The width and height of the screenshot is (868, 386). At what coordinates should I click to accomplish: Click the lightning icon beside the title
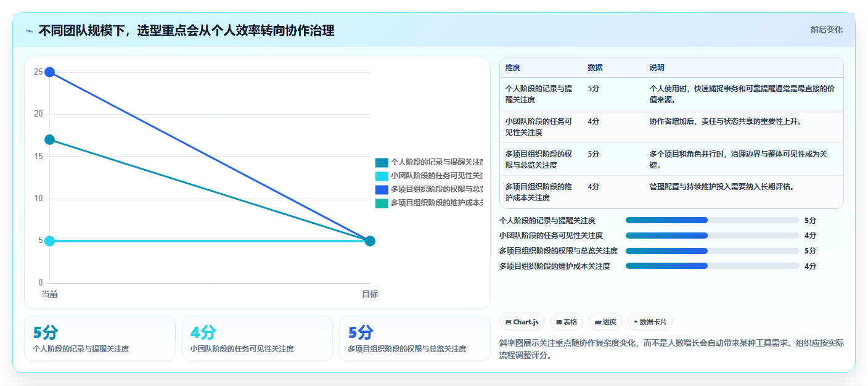pos(30,31)
